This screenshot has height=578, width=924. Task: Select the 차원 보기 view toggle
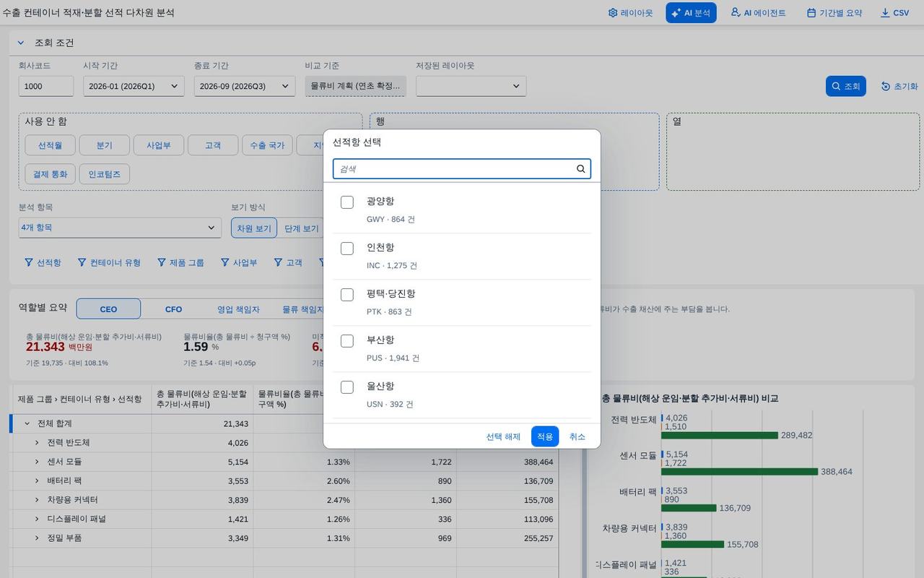(254, 228)
